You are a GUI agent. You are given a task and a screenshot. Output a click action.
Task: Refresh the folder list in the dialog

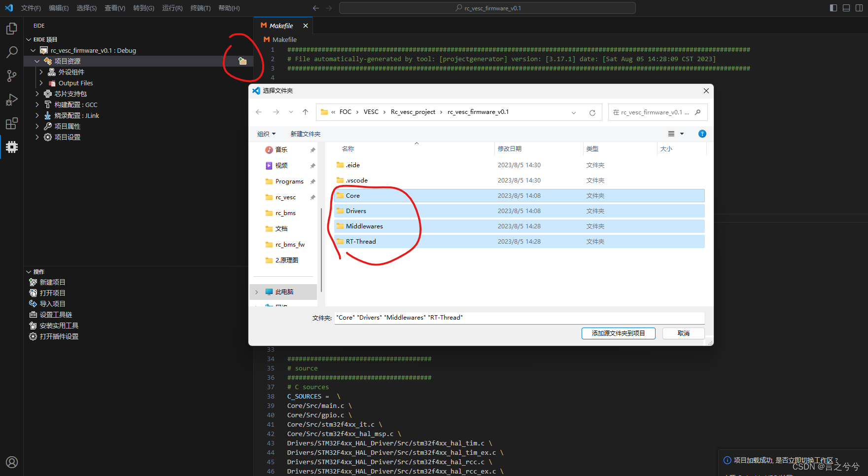pyautogui.click(x=592, y=112)
